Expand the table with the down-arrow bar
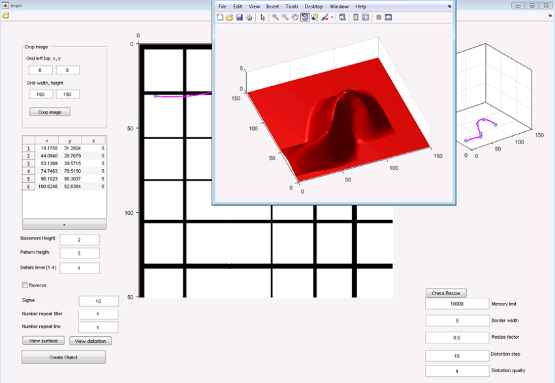 (64, 224)
